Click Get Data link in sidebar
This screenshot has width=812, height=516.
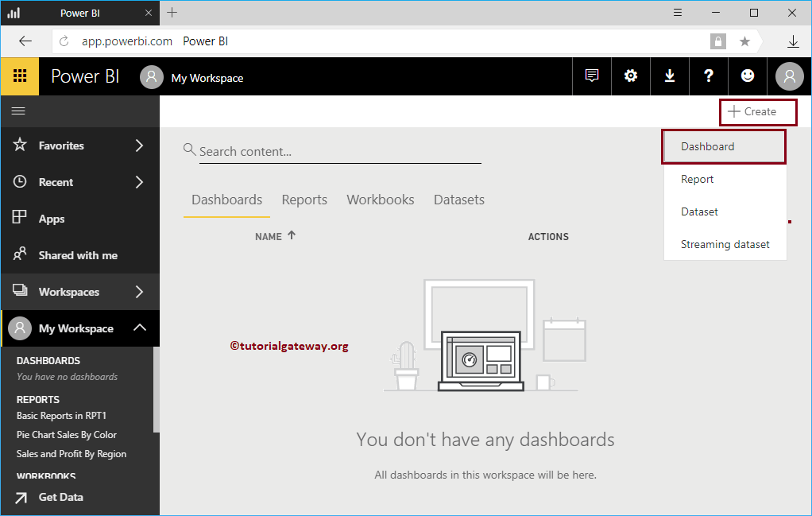[61, 498]
